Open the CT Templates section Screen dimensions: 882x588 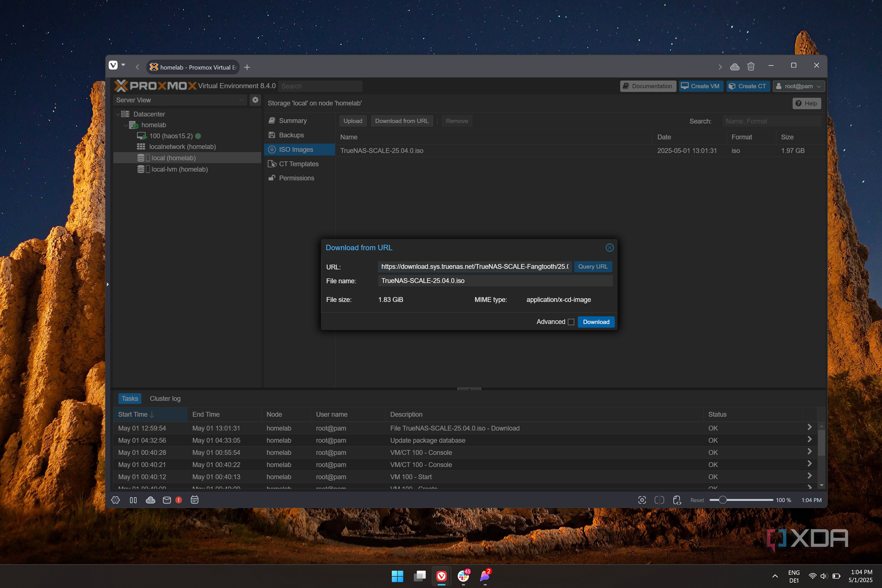pyautogui.click(x=299, y=164)
